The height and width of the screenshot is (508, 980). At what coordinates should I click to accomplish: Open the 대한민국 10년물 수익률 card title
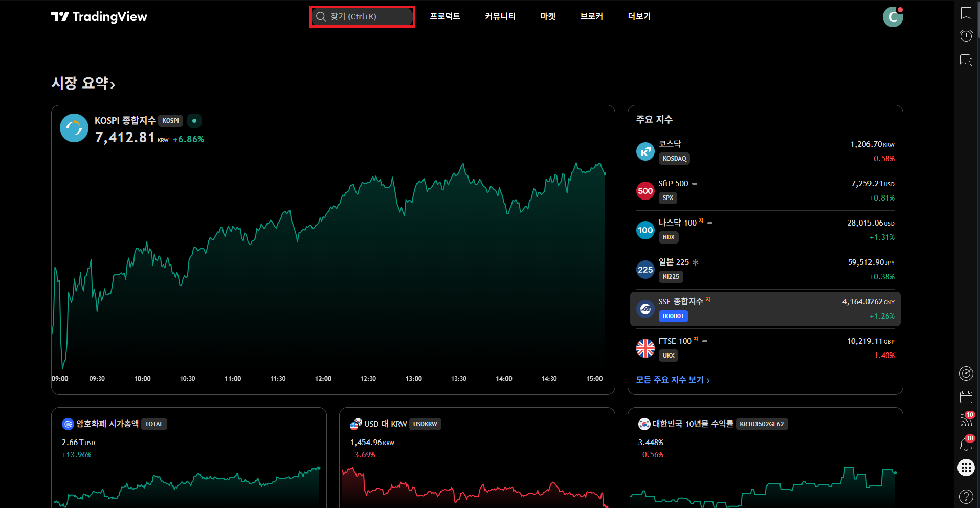(693, 424)
